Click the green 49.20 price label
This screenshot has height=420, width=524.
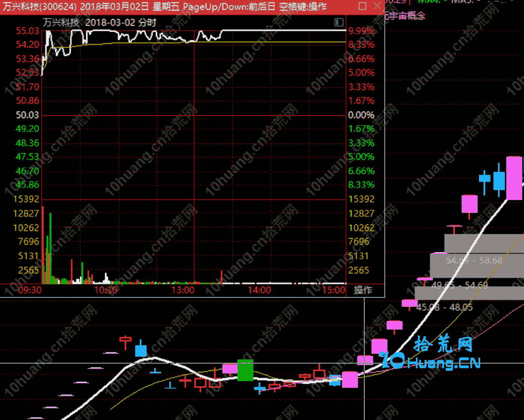click(27, 129)
